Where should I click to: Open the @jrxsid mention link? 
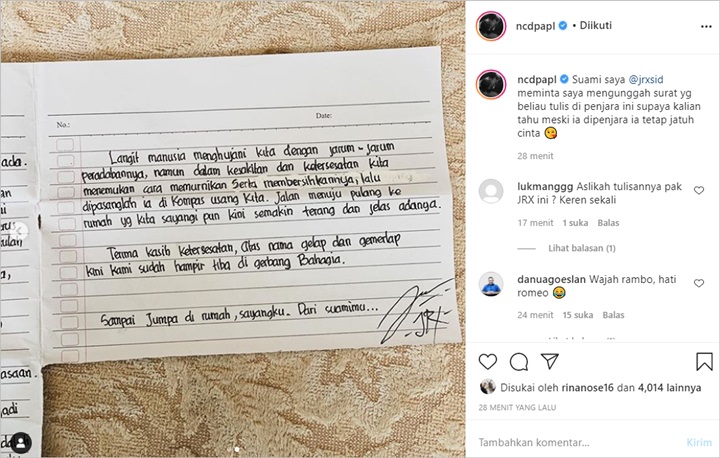pos(646,79)
